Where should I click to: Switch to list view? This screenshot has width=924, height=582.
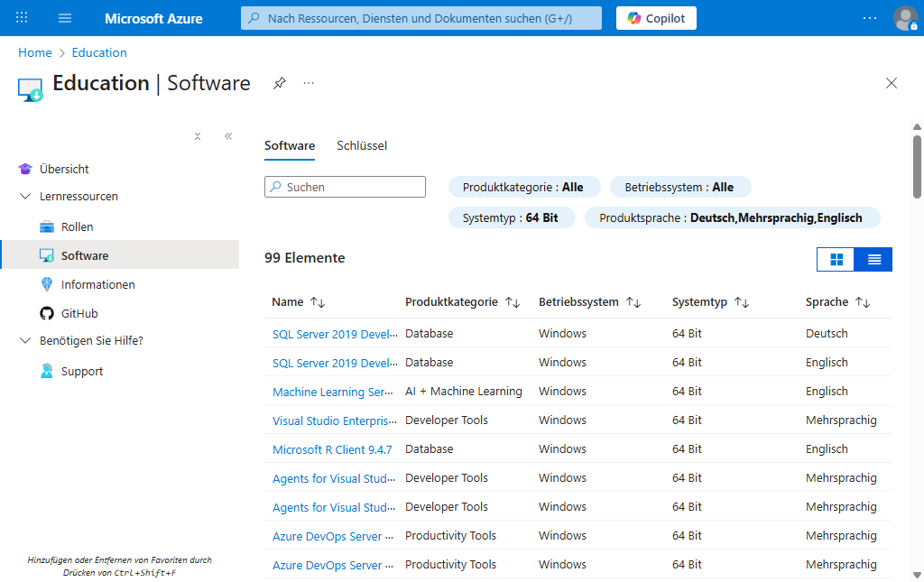[x=873, y=259]
